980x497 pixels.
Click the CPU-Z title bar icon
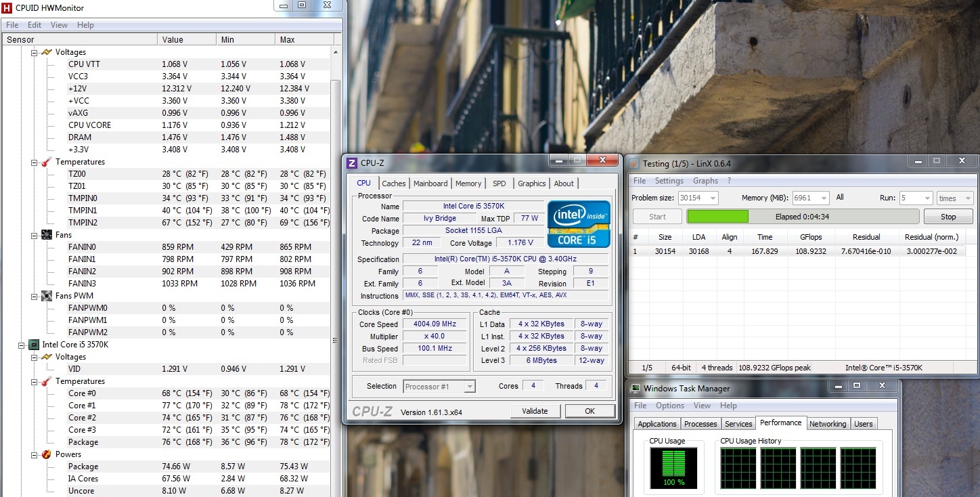352,163
